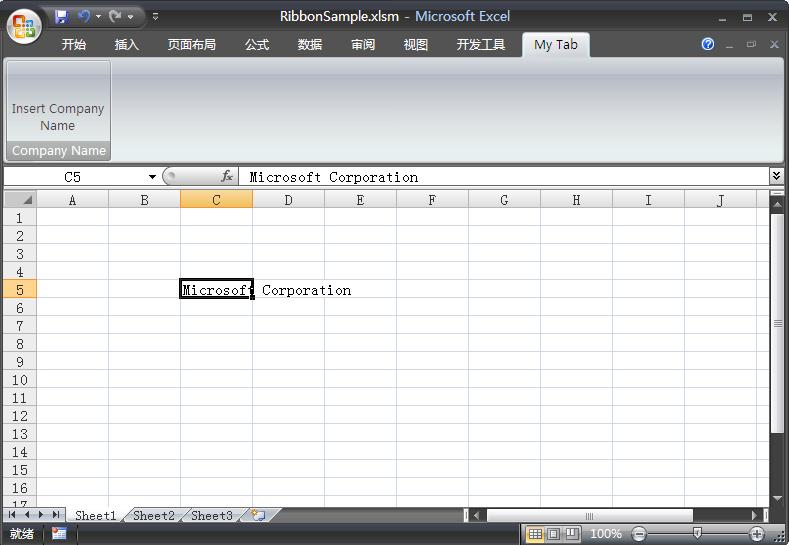Image resolution: width=789 pixels, height=545 pixels.
Task: Open the Name Box dropdown arrow
Action: tap(152, 177)
